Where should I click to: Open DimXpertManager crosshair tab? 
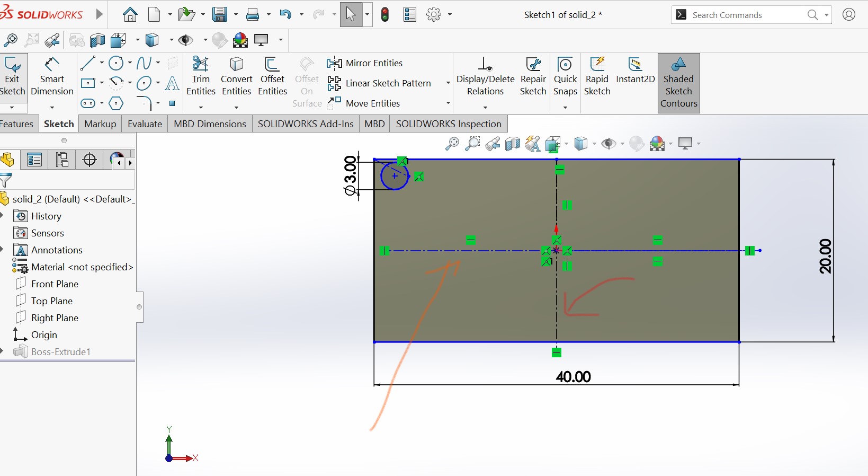(90, 159)
